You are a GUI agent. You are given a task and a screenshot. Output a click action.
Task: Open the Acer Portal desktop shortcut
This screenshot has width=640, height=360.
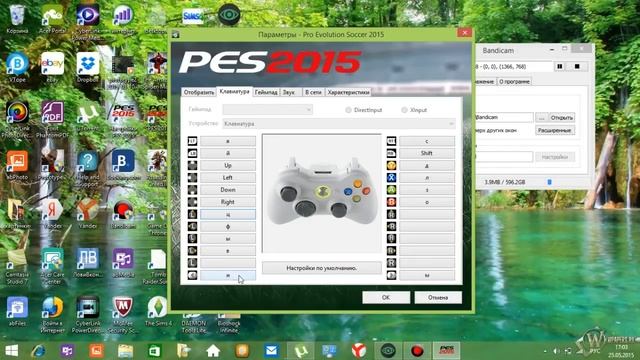coord(52,18)
